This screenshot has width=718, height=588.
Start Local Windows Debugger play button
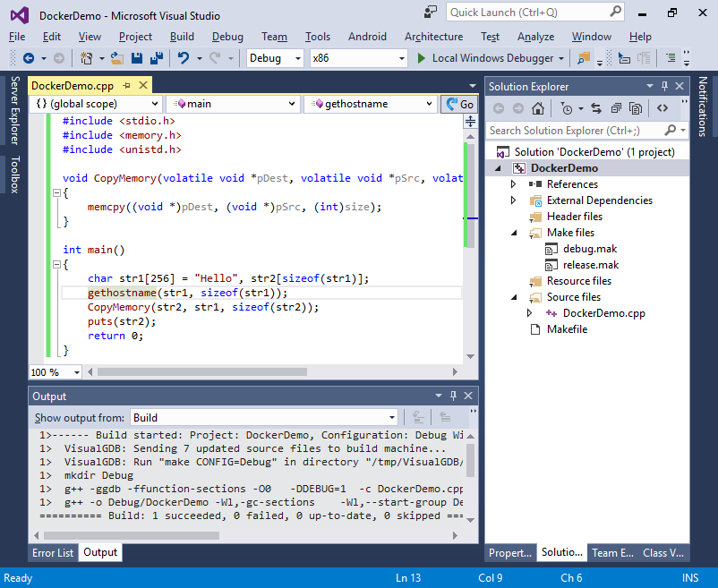tap(422, 58)
